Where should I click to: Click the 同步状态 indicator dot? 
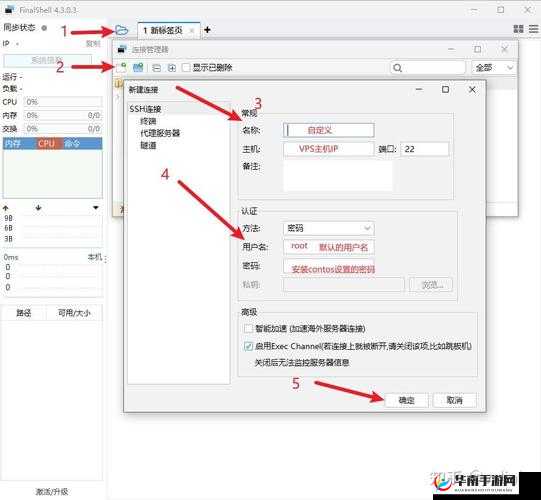click(x=44, y=28)
